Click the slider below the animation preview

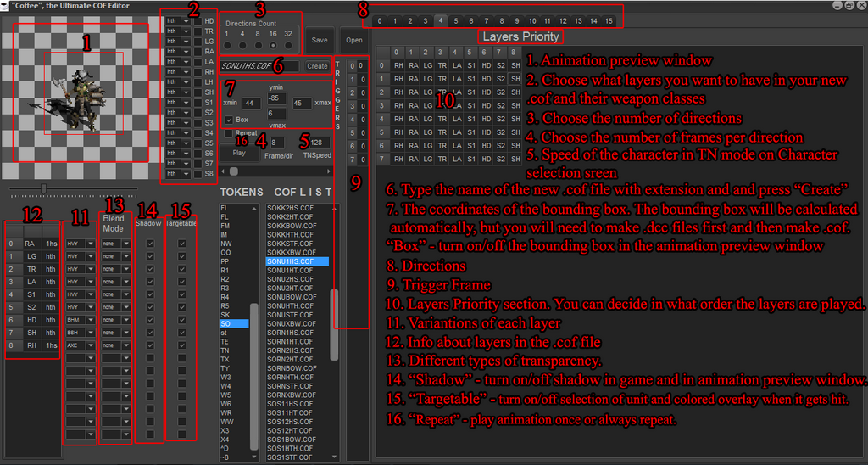pos(44,189)
